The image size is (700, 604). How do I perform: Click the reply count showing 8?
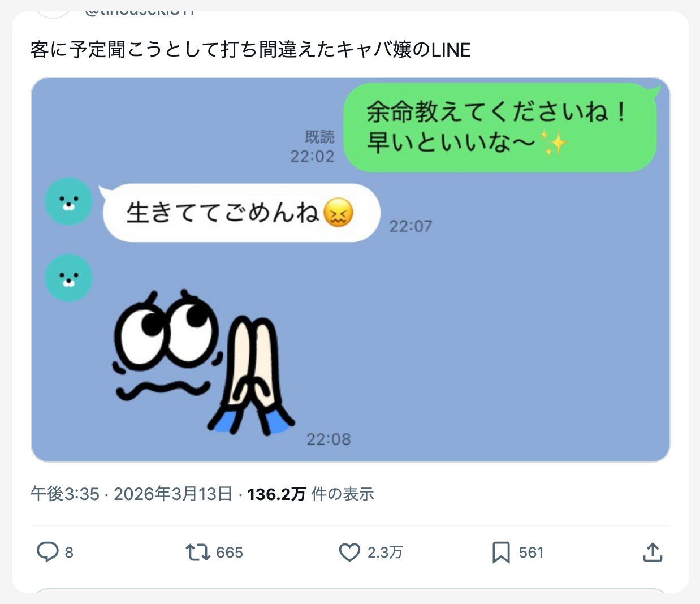tap(69, 553)
